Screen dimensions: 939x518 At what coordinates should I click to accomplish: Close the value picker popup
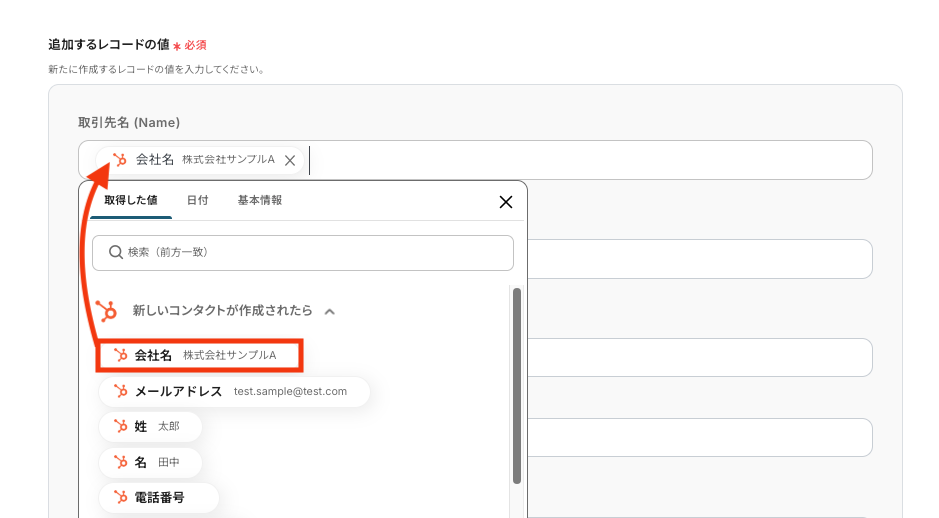pyautogui.click(x=505, y=202)
